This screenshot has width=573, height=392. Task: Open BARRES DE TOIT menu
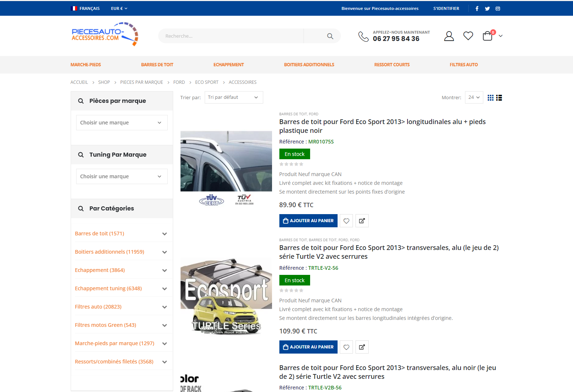(x=157, y=65)
